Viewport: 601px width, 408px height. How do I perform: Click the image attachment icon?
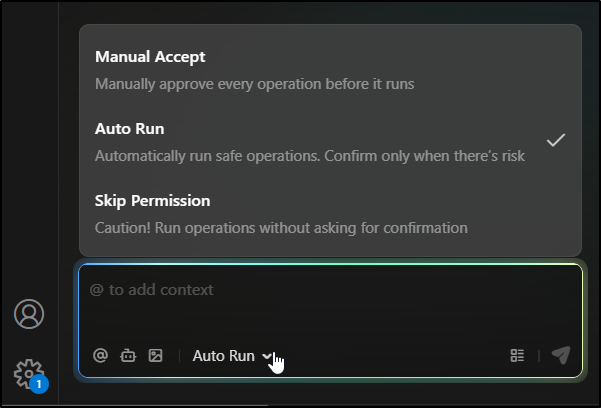pyautogui.click(x=155, y=355)
